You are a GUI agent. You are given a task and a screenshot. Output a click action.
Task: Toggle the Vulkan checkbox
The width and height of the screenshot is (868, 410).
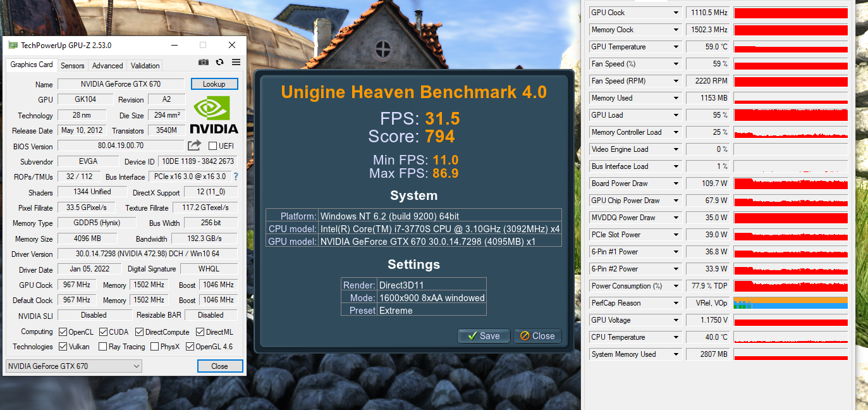coord(63,347)
